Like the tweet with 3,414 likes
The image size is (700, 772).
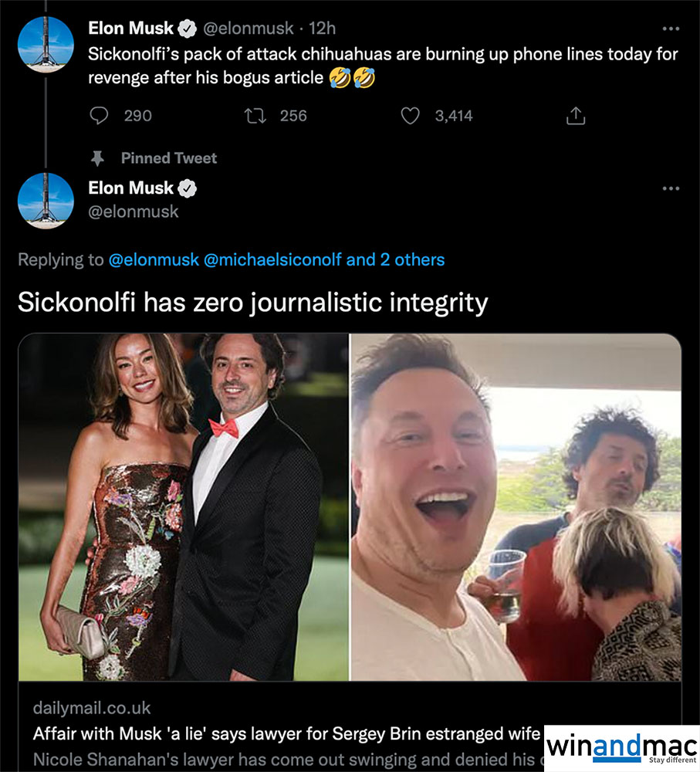[x=411, y=116]
